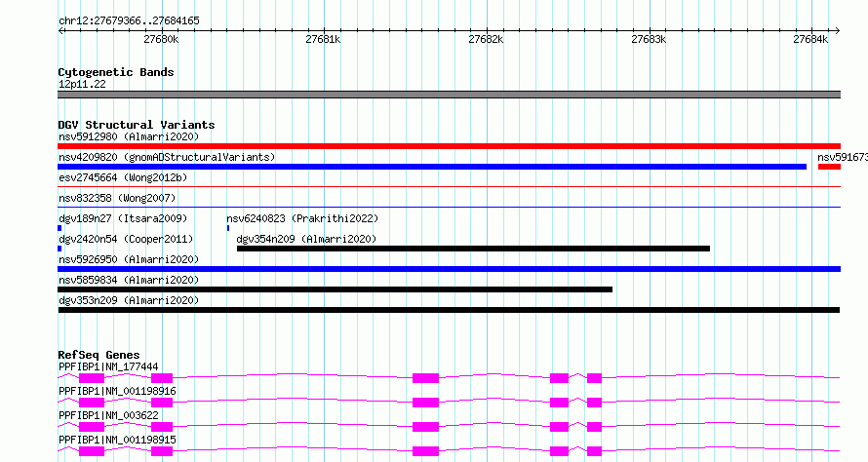Click the blue nsv4209820 variant bar
Screen dimensions: 868x462
[x=432, y=167]
